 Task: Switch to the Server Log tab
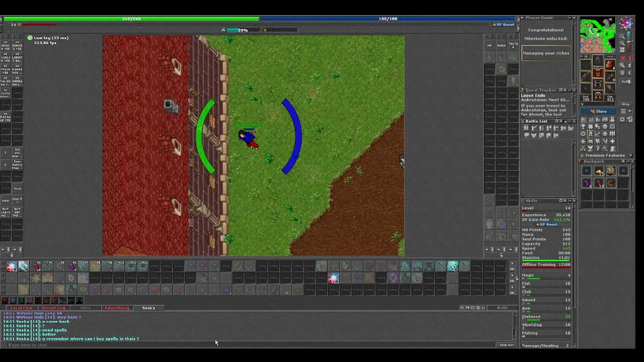pos(54,308)
